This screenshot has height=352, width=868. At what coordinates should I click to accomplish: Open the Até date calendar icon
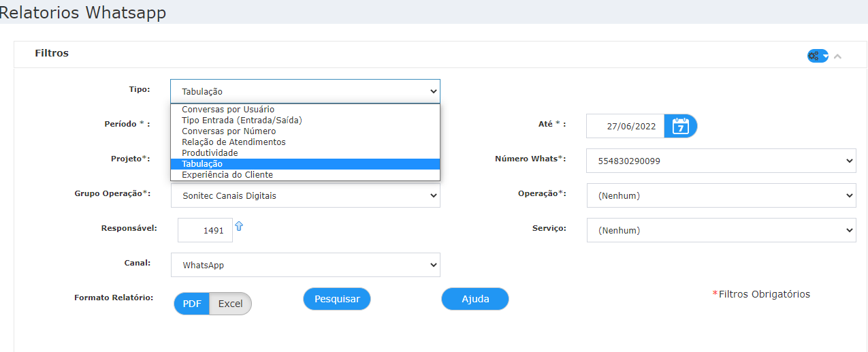click(x=681, y=126)
